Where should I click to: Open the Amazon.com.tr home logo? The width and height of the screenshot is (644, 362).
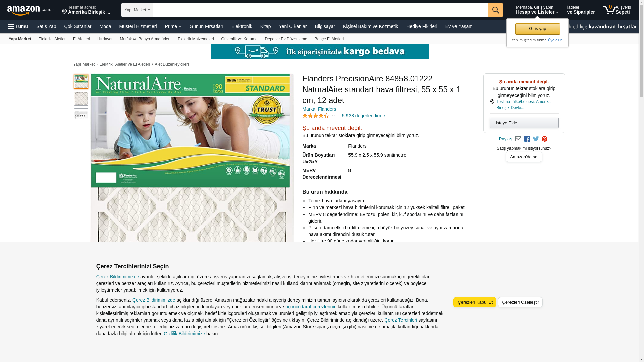coord(31,10)
